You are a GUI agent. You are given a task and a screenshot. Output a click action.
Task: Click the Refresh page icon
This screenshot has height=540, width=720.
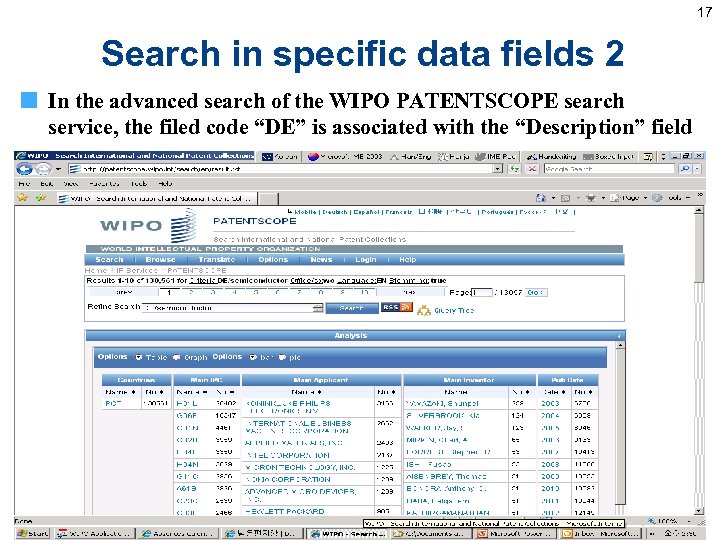[514, 169]
